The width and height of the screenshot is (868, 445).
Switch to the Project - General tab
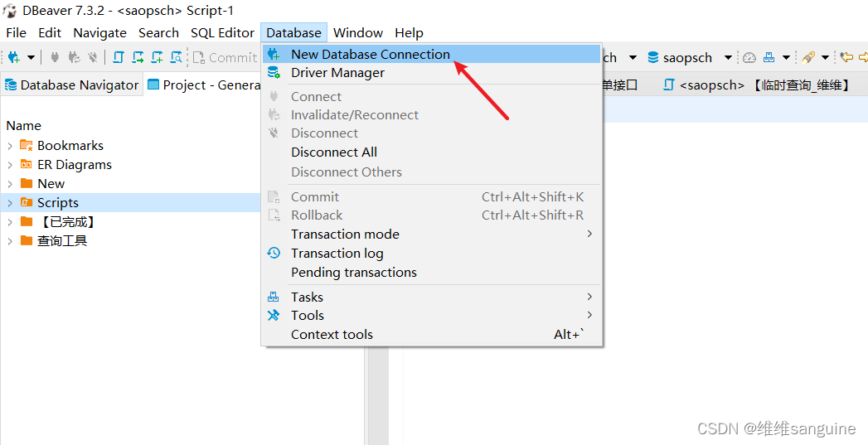point(204,85)
